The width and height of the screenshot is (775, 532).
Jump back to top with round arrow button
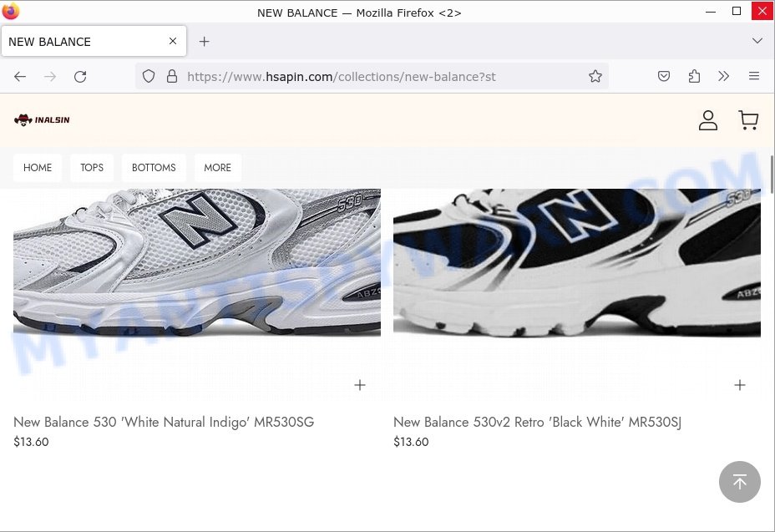[739, 482]
